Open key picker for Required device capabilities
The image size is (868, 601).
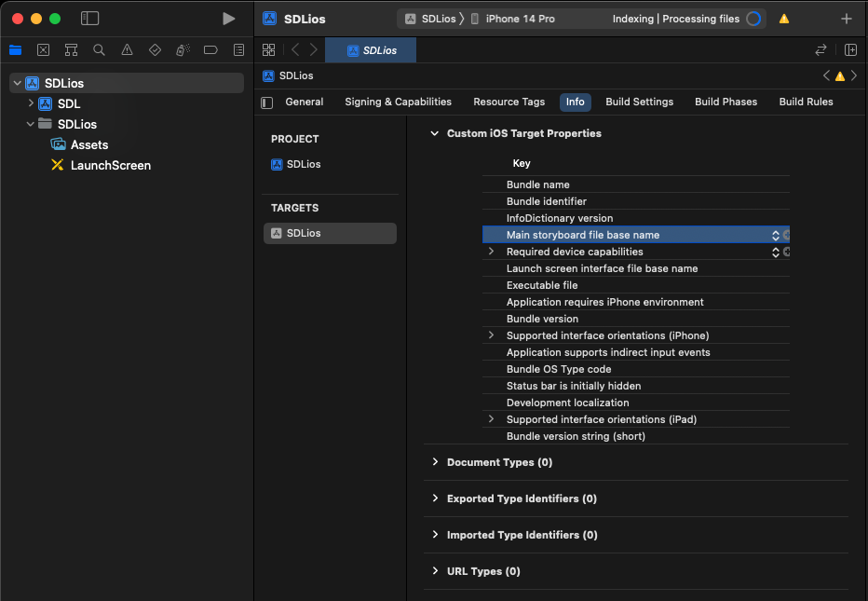tap(776, 252)
